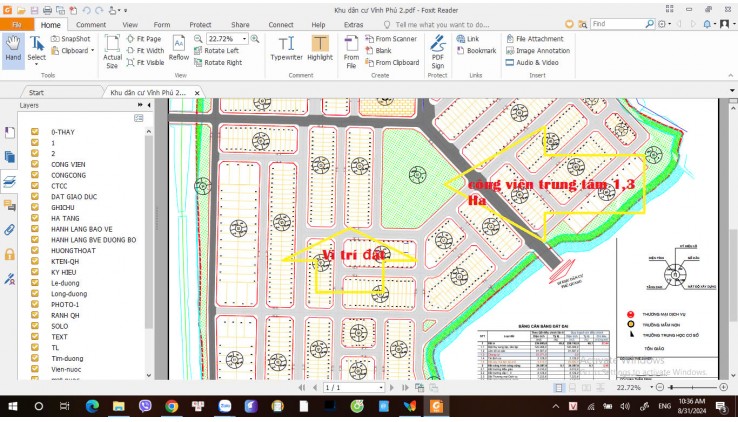Create PDF From Clipboard
This screenshot has height=422, width=738.
[x=392, y=62]
